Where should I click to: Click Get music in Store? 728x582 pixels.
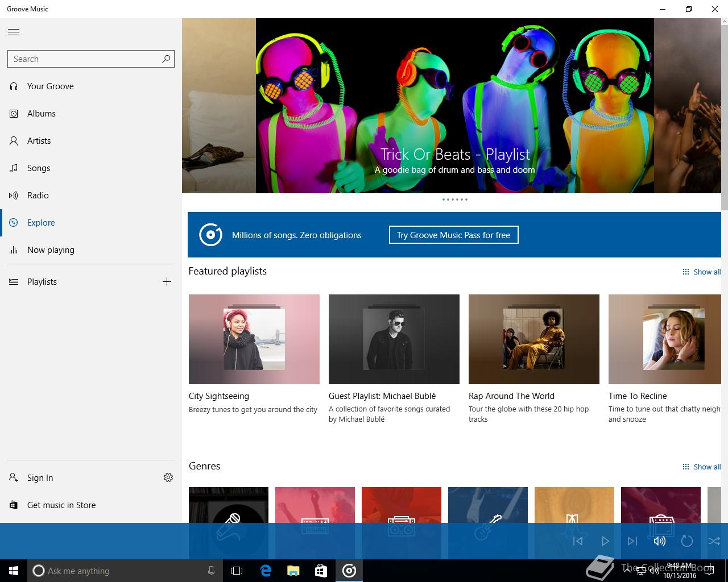pos(91,505)
